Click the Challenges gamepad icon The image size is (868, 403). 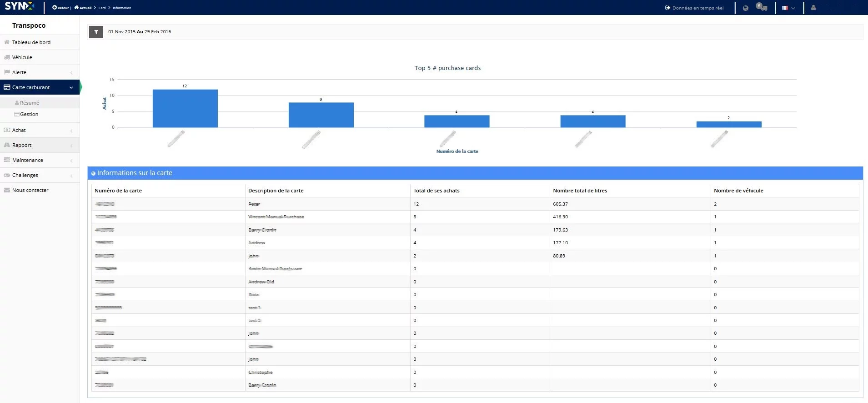click(7, 175)
